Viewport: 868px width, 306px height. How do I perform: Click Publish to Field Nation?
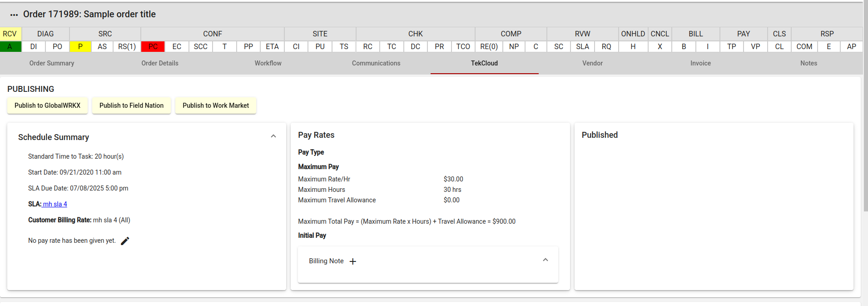tap(131, 105)
